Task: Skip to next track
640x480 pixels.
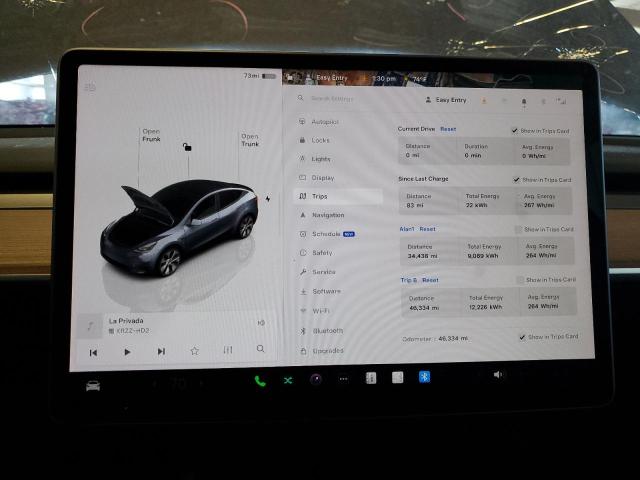Action: (161, 351)
